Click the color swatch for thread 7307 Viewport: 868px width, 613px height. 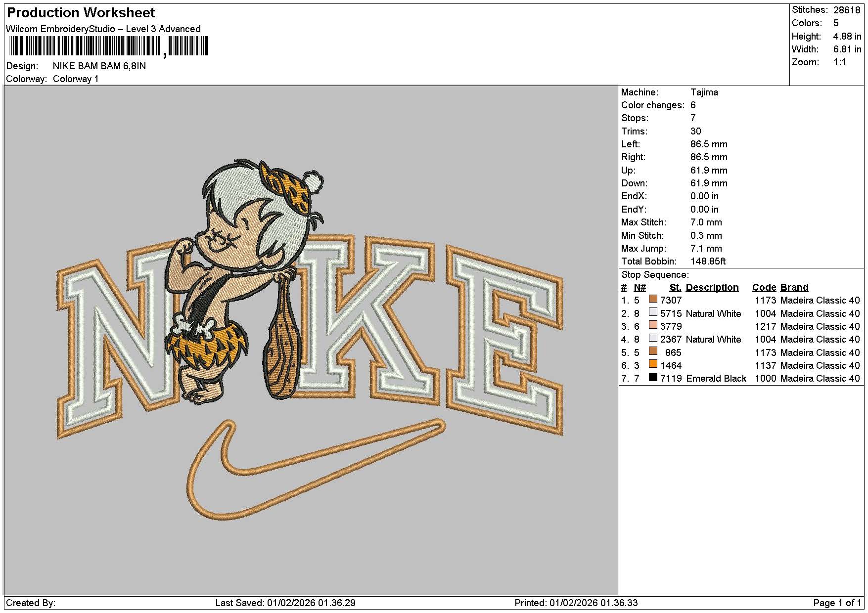coord(653,299)
